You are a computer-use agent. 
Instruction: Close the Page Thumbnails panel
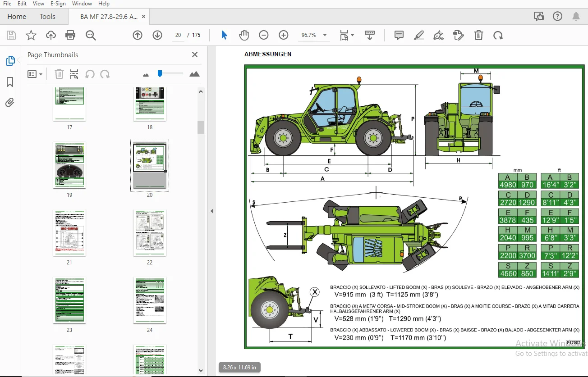tap(195, 55)
